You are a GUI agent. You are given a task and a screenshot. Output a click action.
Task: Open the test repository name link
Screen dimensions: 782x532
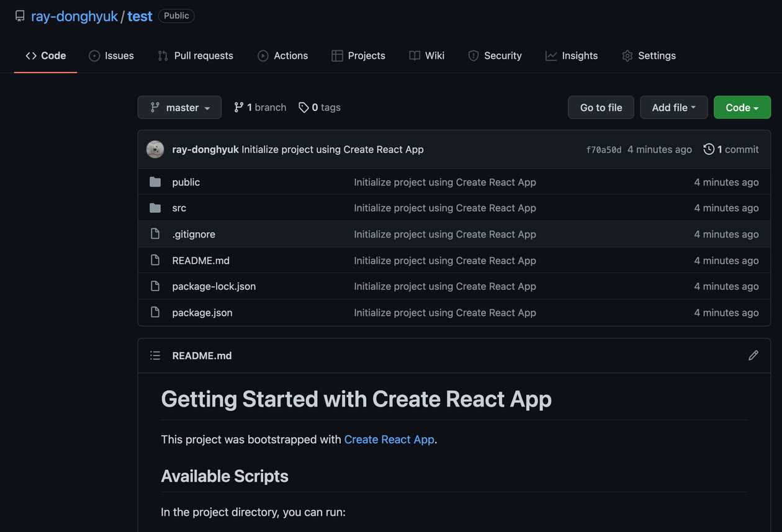[x=140, y=16]
